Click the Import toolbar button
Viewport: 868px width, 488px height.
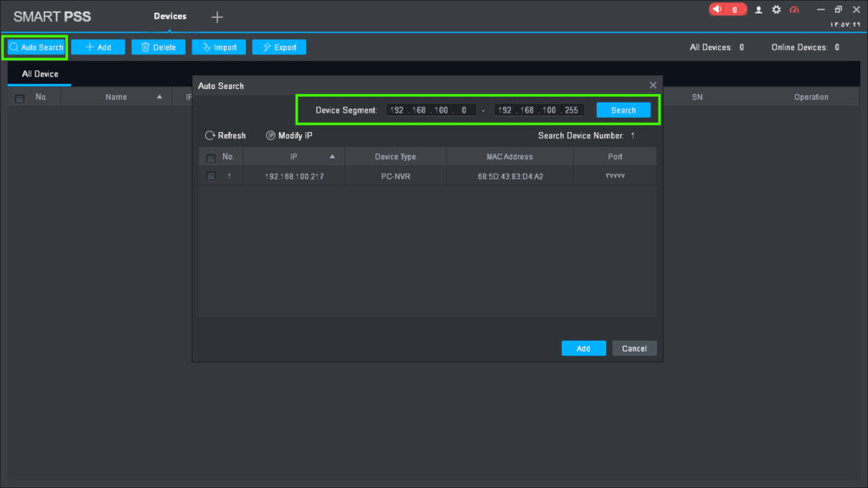point(219,47)
